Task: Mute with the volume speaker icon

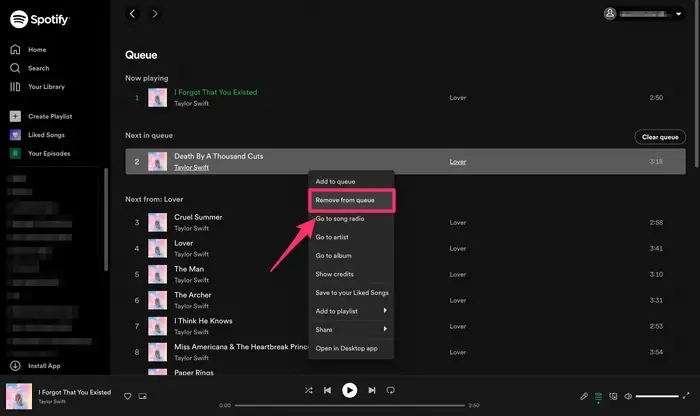Action: click(x=628, y=396)
